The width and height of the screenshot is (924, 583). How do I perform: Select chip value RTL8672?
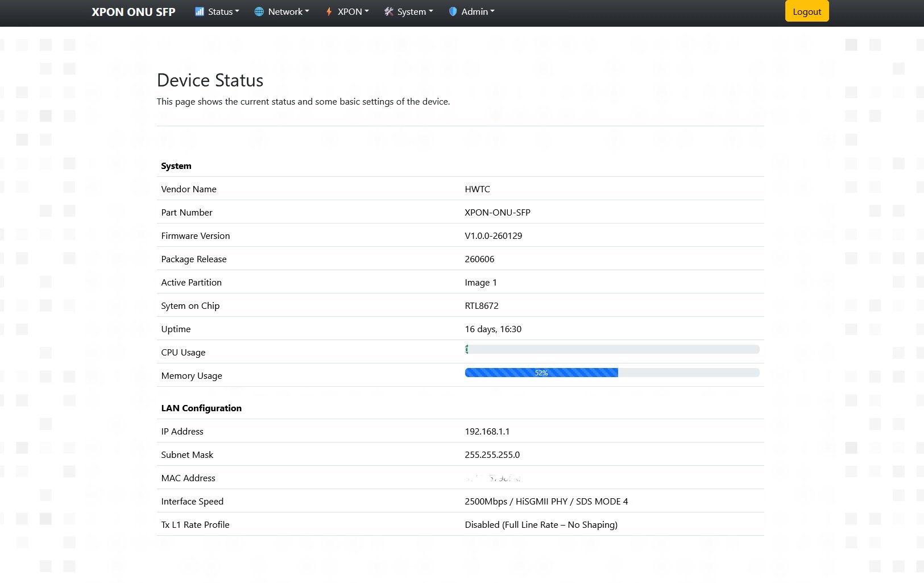[x=482, y=305]
